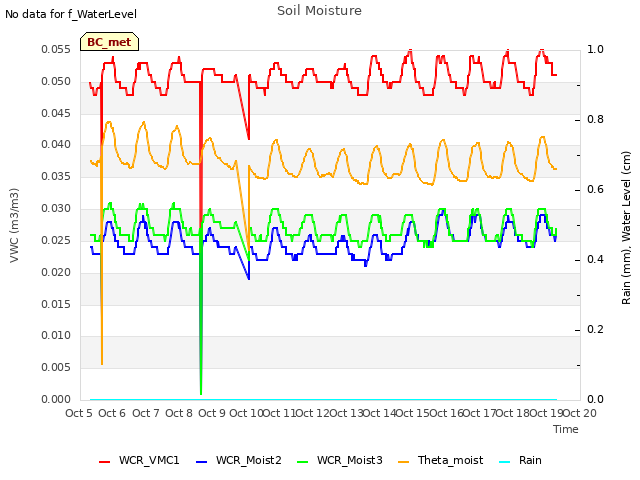
Task: Click the red WCR_VMC1 legend swatch
Action: pyautogui.click(x=104, y=462)
